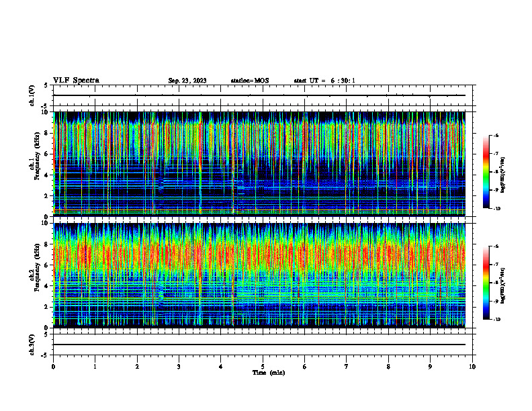Click time axis tick label "4"

tap(221, 367)
